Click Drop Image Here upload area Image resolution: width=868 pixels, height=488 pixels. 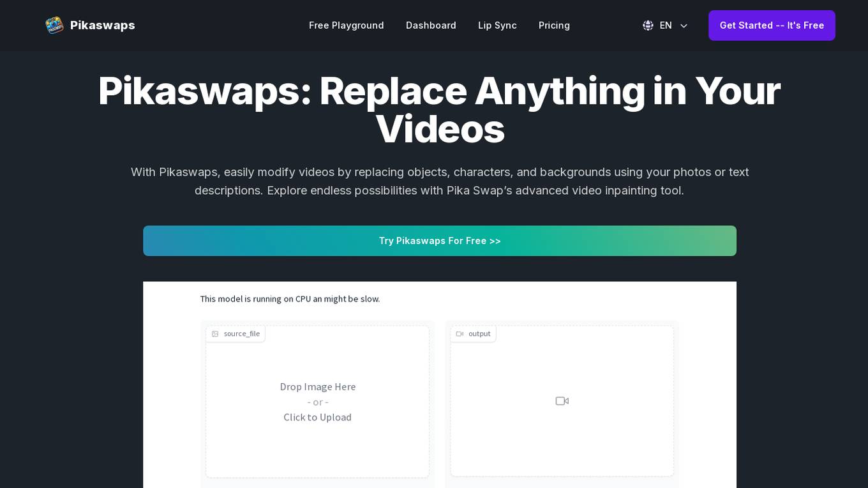pyautogui.click(x=317, y=402)
